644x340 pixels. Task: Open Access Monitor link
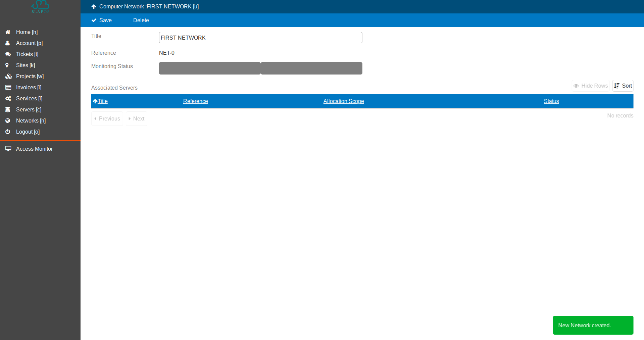[x=35, y=149]
